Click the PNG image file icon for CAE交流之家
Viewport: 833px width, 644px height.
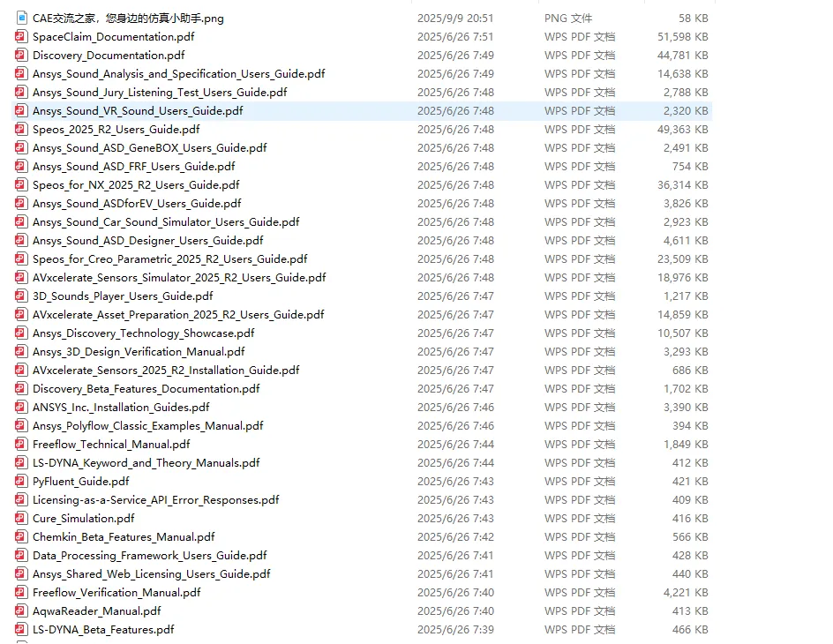pos(21,18)
